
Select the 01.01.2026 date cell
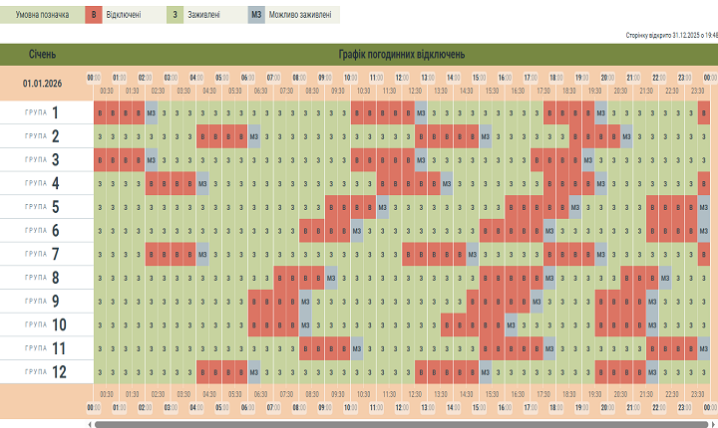[42, 83]
